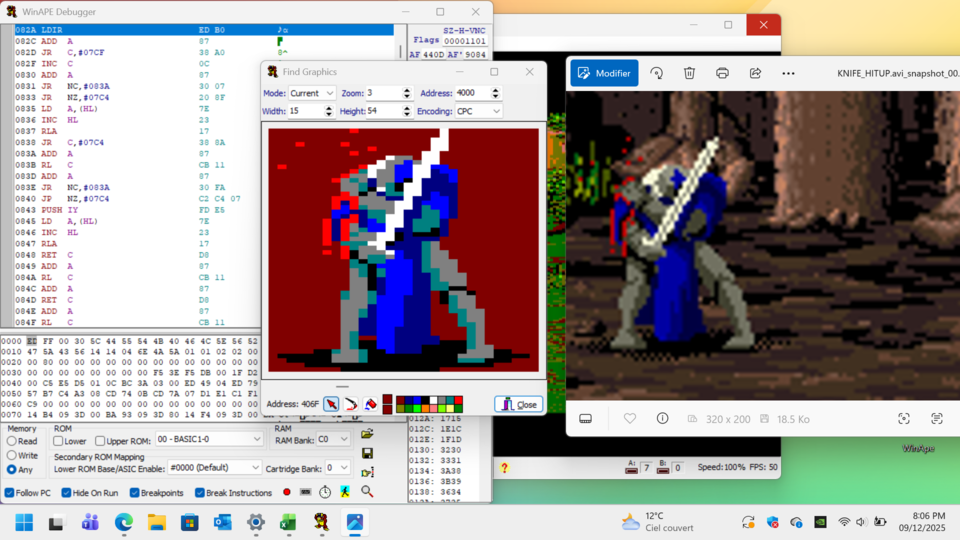Click the running man icon in debugger
Image resolution: width=960 pixels, height=540 pixels.
pos(345,492)
